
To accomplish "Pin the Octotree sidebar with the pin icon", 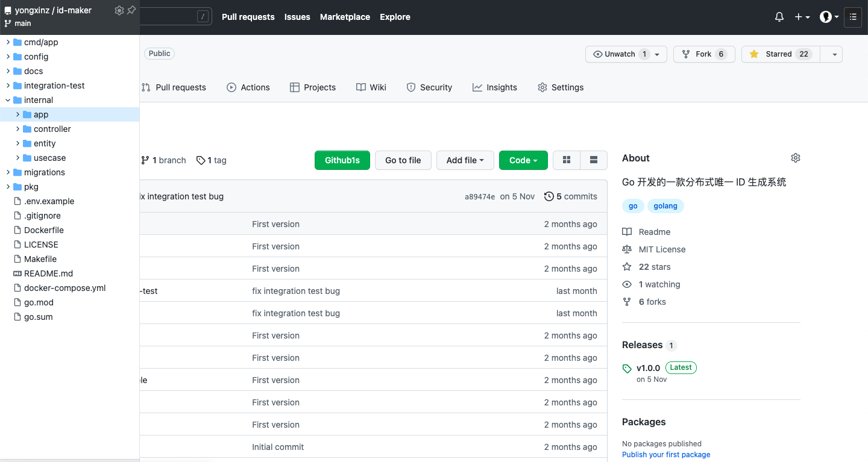I will point(131,10).
